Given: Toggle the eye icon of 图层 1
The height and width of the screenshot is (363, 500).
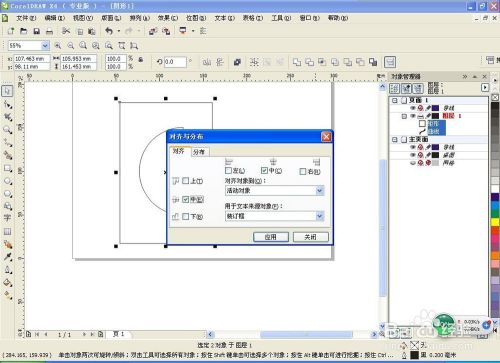Looking at the screenshot, I should point(413,116).
